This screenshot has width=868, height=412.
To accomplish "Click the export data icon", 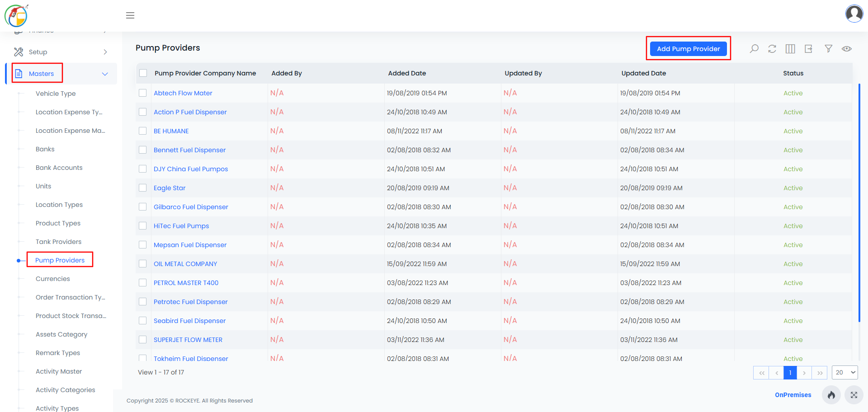I will pyautogui.click(x=809, y=49).
